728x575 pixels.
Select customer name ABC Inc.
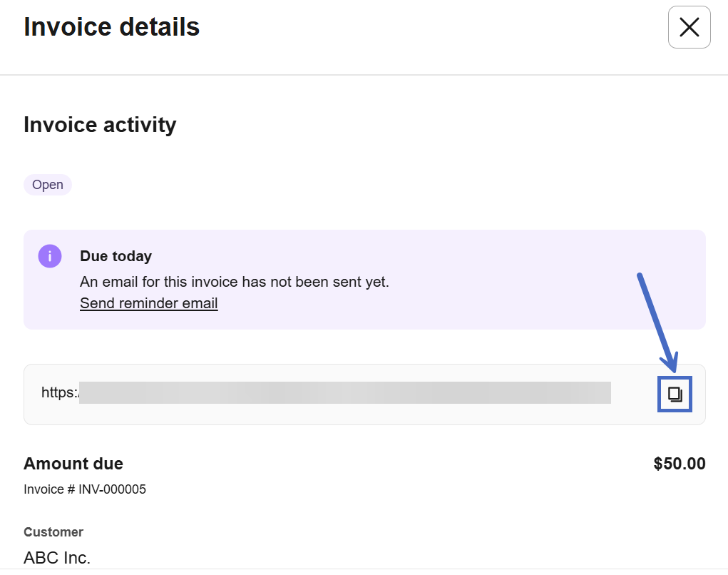coord(57,557)
